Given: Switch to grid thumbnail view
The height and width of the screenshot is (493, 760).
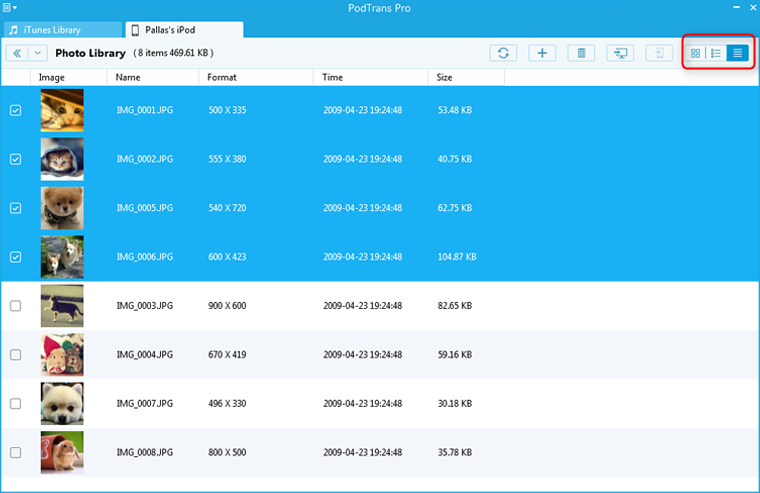Looking at the screenshot, I should (x=696, y=53).
